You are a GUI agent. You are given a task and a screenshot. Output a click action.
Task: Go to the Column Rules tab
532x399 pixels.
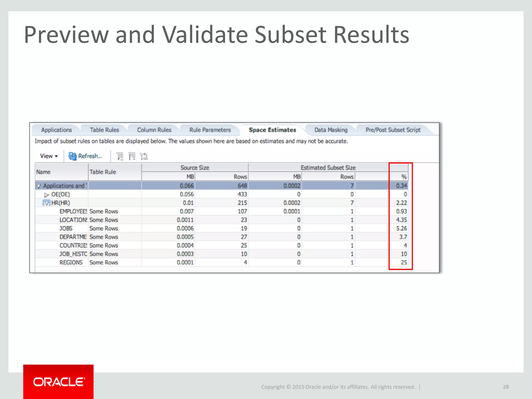click(154, 130)
